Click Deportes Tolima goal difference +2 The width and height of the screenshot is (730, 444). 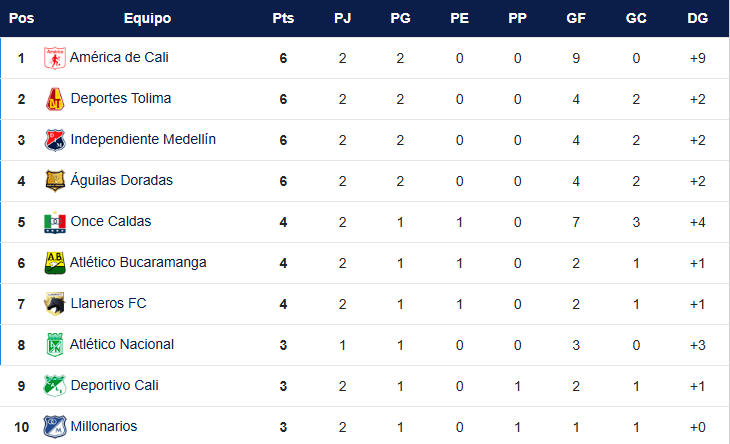697,99
